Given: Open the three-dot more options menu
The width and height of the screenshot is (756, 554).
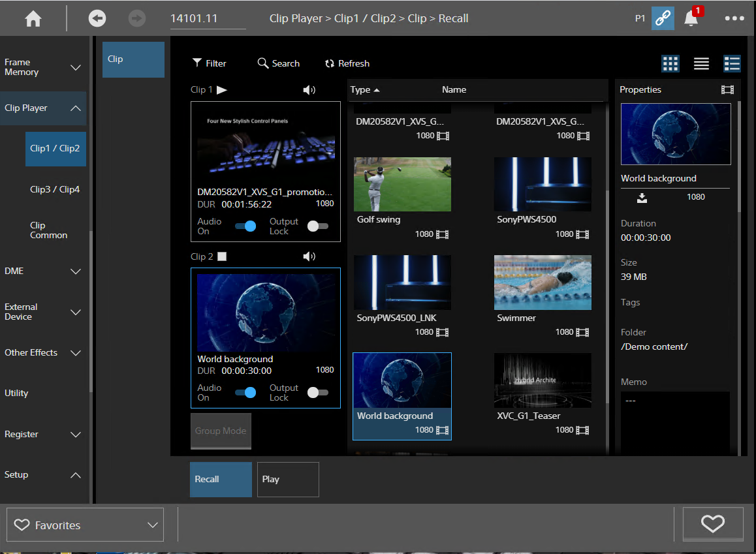Looking at the screenshot, I should pyautogui.click(x=734, y=18).
